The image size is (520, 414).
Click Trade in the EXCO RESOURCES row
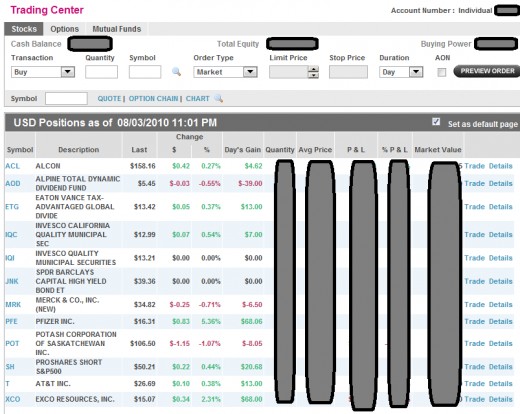point(474,399)
